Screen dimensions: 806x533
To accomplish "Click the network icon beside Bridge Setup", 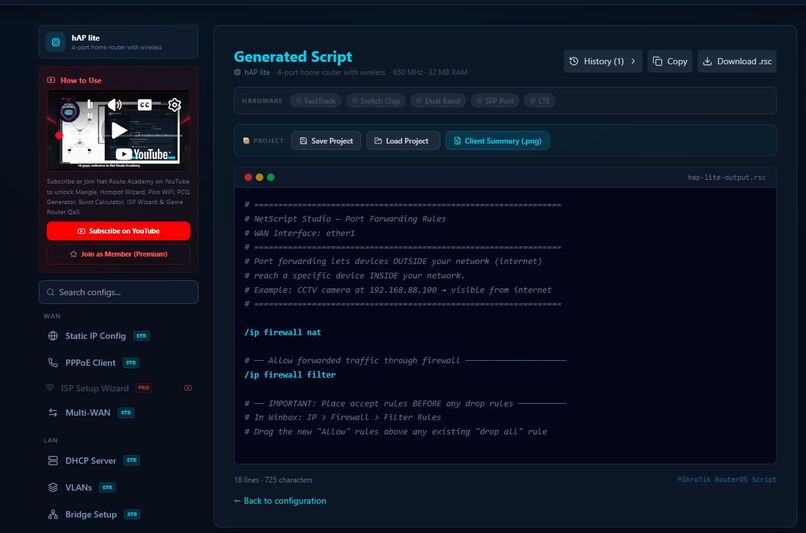I will click(x=53, y=514).
